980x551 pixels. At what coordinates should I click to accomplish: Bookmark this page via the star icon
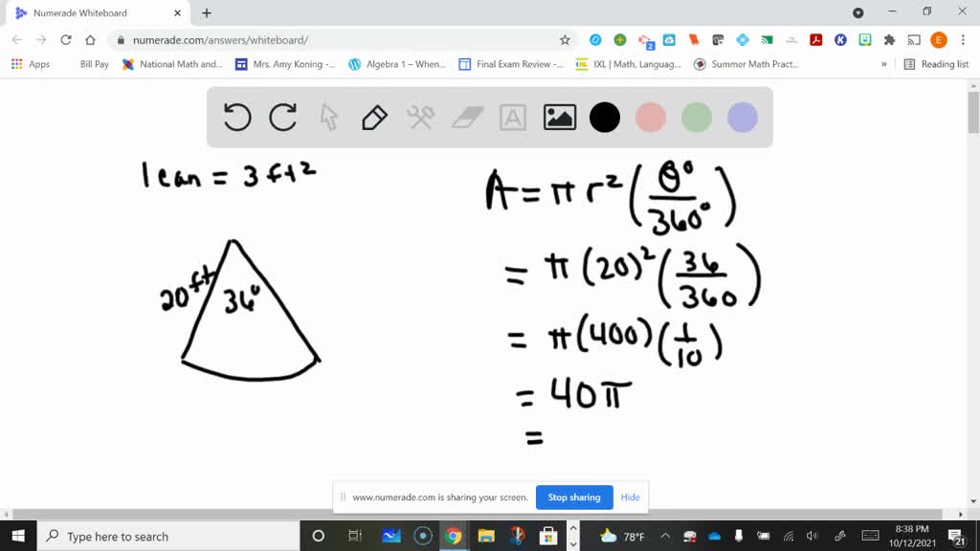[565, 41]
